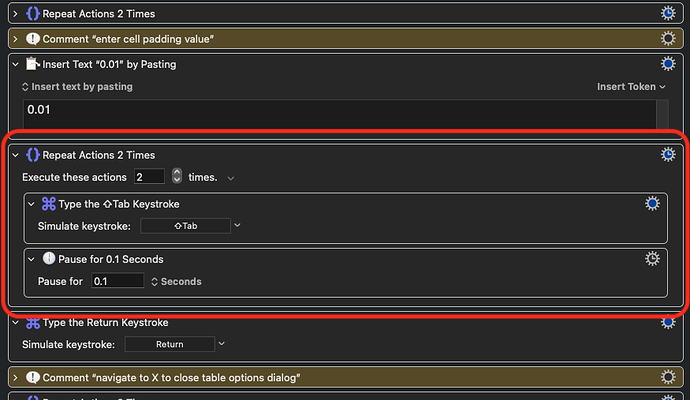The width and height of the screenshot is (690, 400).
Task: Expand the "enter cell padding value" comment
Action: tap(15, 39)
